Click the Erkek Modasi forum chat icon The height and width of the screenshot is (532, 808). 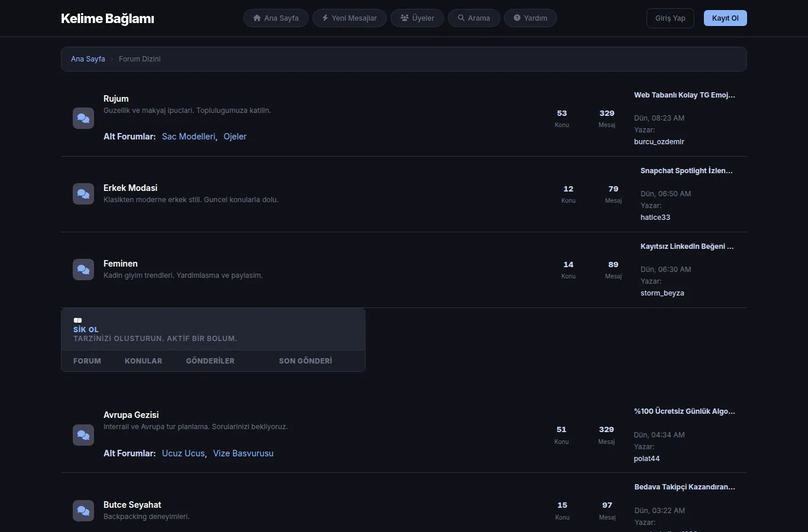point(83,194)
